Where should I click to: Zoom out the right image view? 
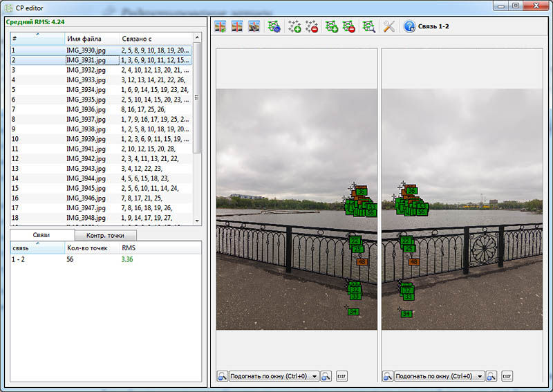[388, 376]
